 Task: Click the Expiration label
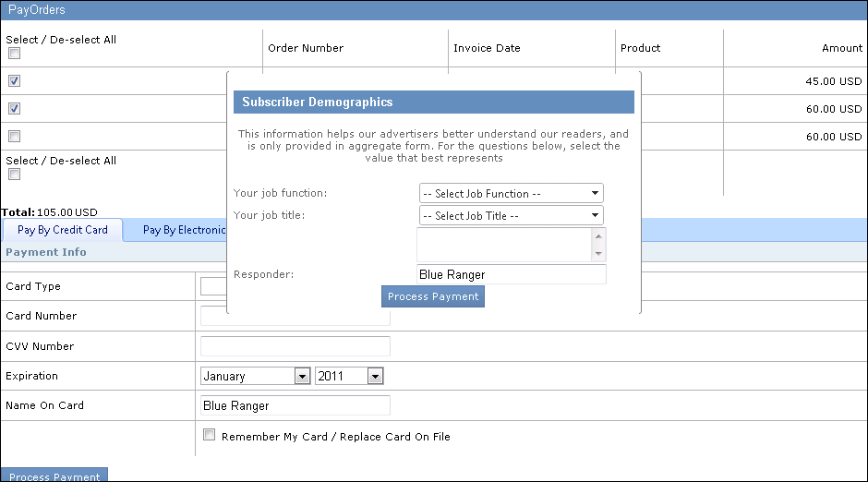(31, 376)
